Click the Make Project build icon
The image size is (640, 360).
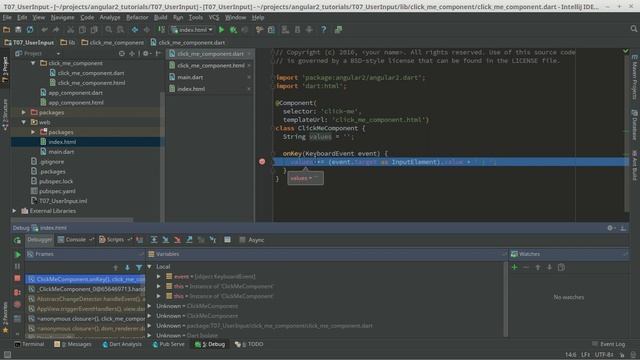[x=162, y=30]
